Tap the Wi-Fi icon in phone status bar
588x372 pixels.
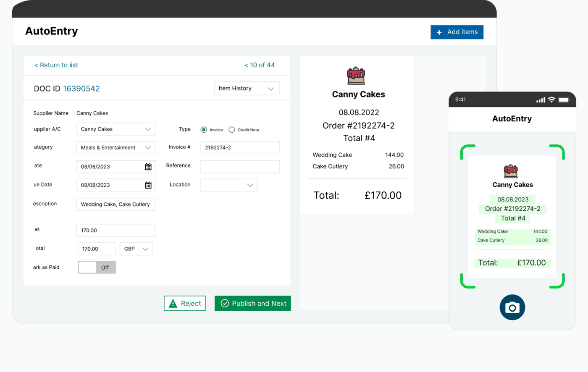[x=551, y=100]
